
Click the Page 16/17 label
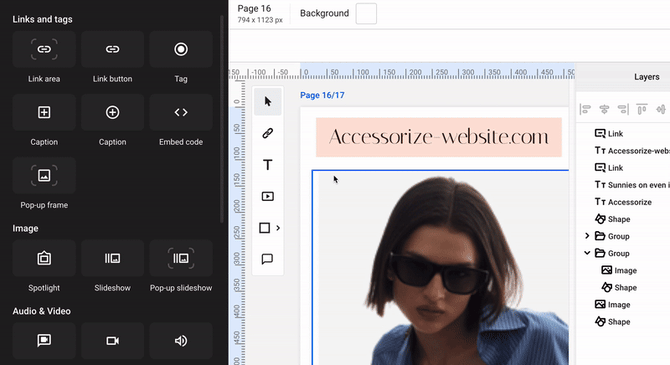pyautogui.click(x=322, y=95)
